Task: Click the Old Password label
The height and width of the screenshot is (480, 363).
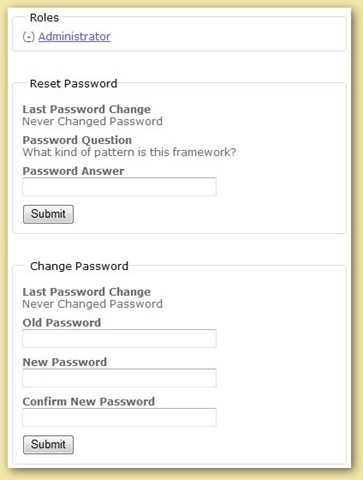Action: [x=62, y=323]
